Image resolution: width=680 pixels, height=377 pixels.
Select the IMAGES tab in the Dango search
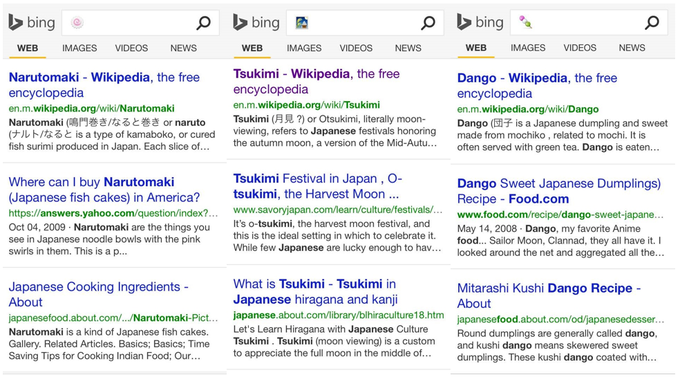pyautogui.click(x=528, y=48)
